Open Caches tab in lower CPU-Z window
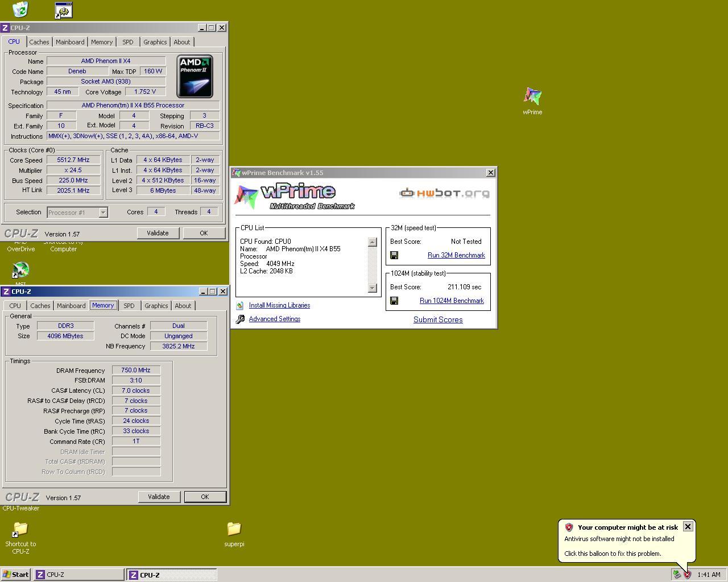 [40, 306]
